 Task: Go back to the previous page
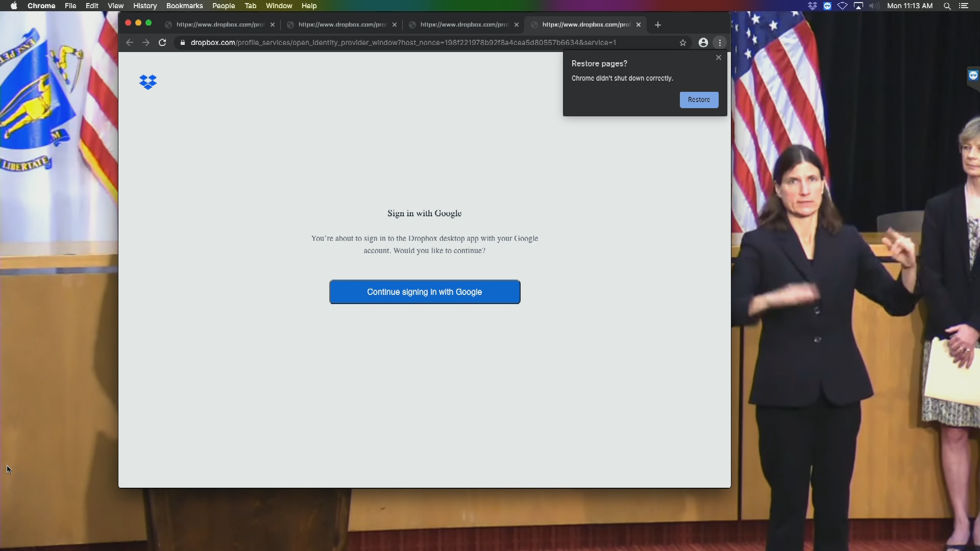click(130, 42)
